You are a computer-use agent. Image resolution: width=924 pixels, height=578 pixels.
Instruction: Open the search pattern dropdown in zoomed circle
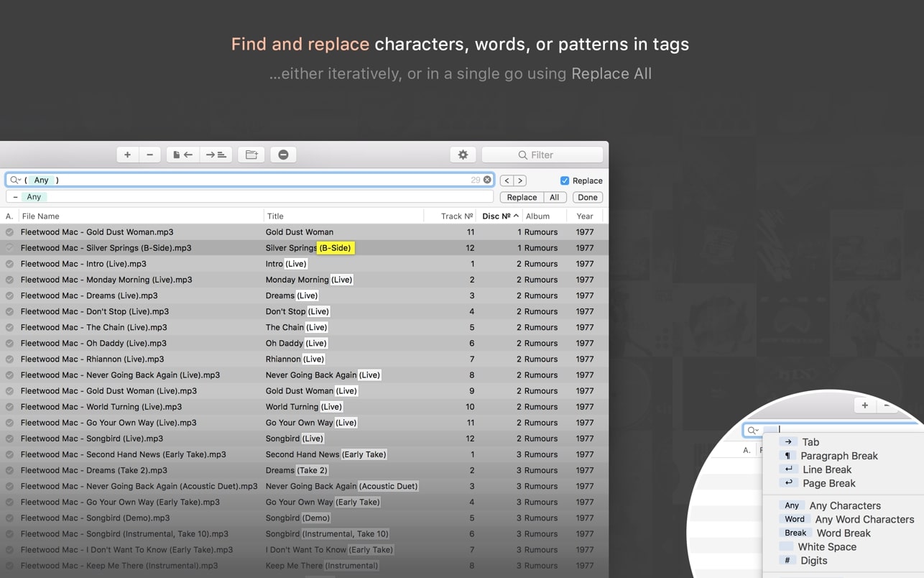pyautogui.click(x=753, y=430)
